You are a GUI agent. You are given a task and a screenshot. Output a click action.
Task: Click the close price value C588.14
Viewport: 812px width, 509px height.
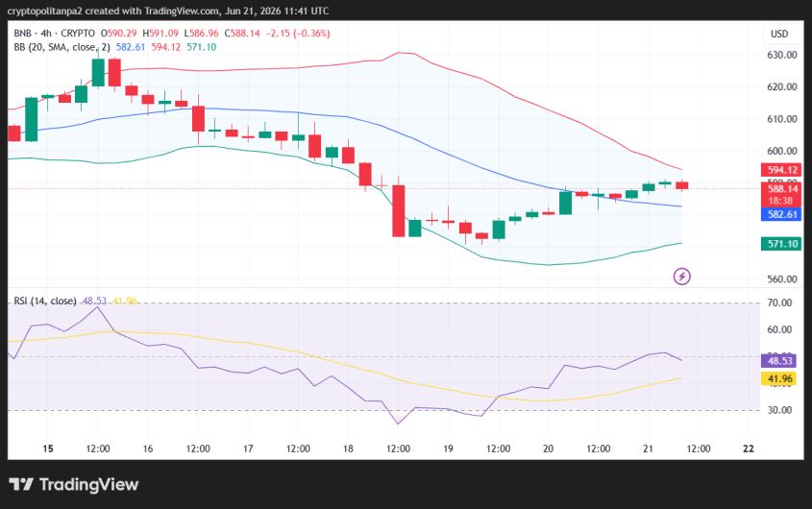tap(242, 34)
